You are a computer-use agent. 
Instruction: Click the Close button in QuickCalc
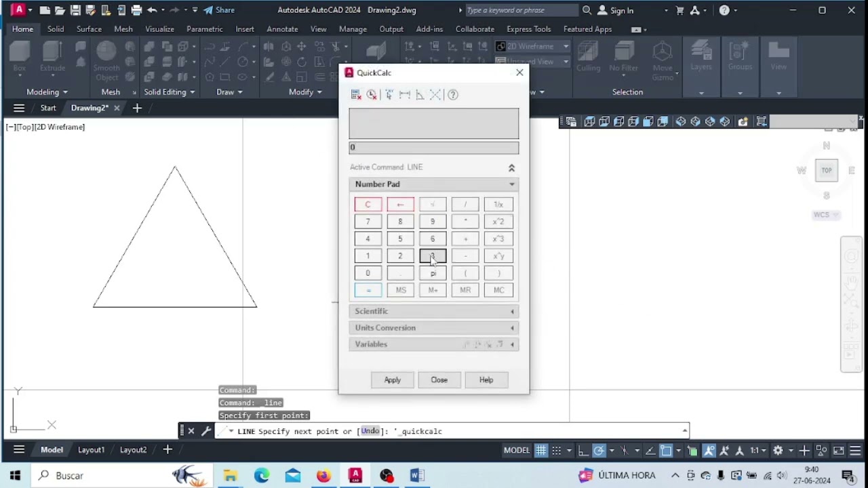439,380
